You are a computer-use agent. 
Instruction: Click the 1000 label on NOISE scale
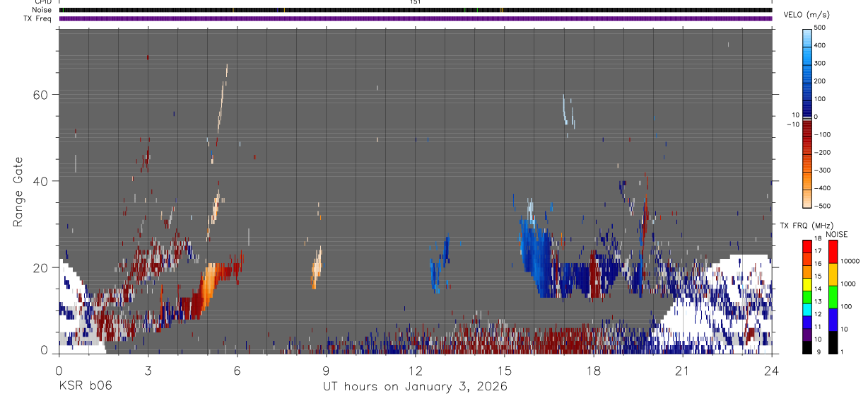848,284
